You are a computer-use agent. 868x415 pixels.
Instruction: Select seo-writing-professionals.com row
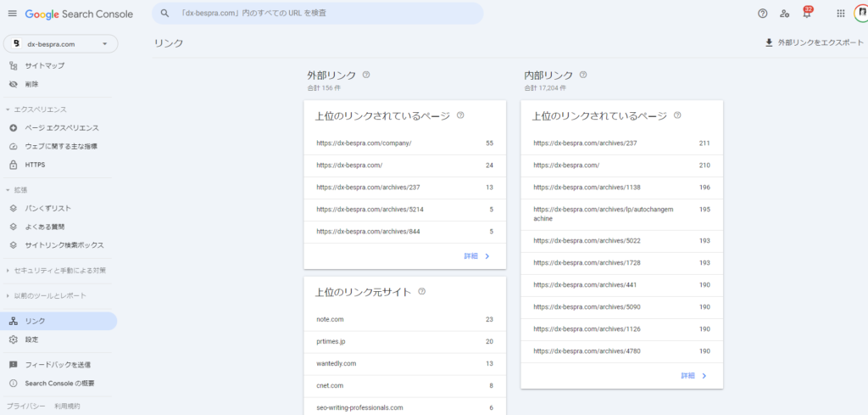tap(404, 407)
